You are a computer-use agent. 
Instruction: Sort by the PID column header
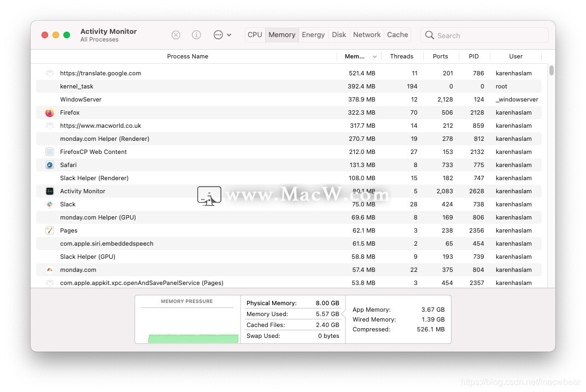click(473, 56)
